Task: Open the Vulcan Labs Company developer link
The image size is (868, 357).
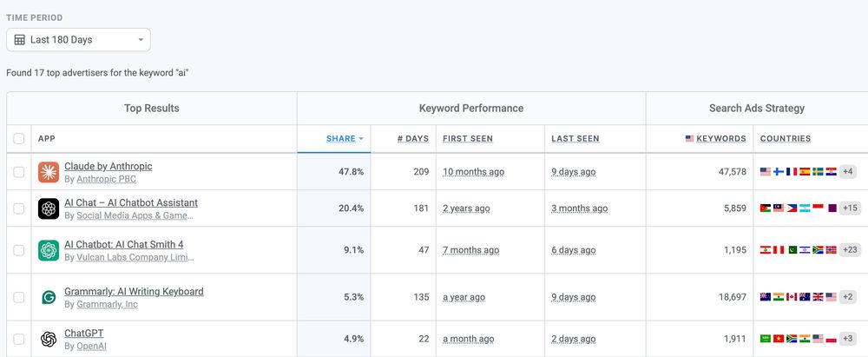Action: click(135, 257)
